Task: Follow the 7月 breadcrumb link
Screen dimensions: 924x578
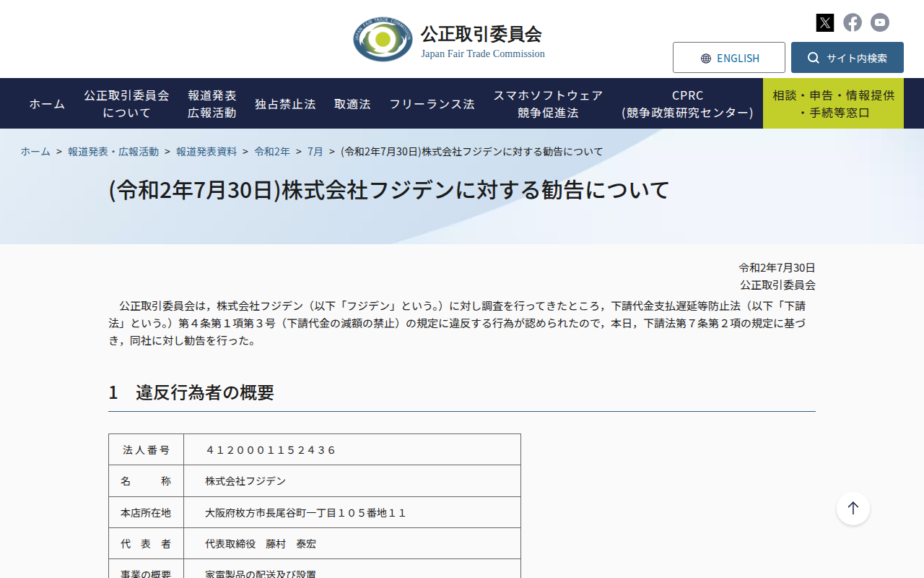Action: (x=315, y=152)
